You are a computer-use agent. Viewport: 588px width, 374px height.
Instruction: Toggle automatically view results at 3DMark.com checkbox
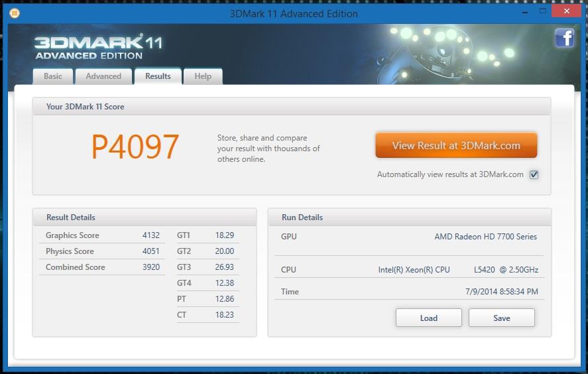(x=534, y=174)
